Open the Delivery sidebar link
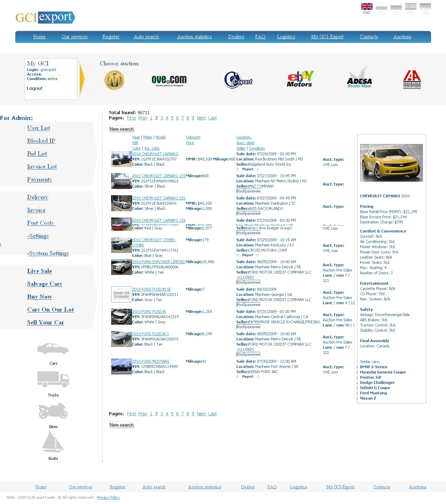This screenshot has height=504, width=446. click(38, 197)
